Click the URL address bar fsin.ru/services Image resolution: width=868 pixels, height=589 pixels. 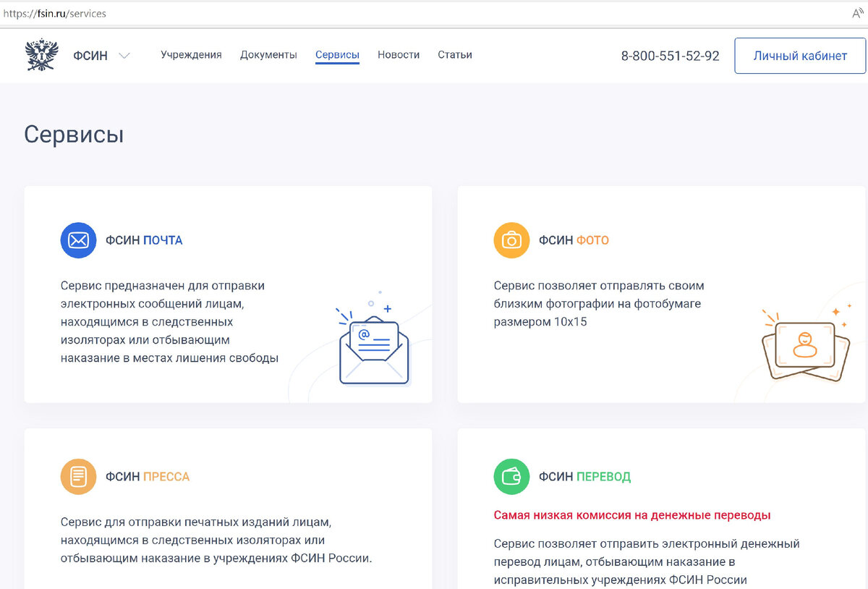click(55, 14)
